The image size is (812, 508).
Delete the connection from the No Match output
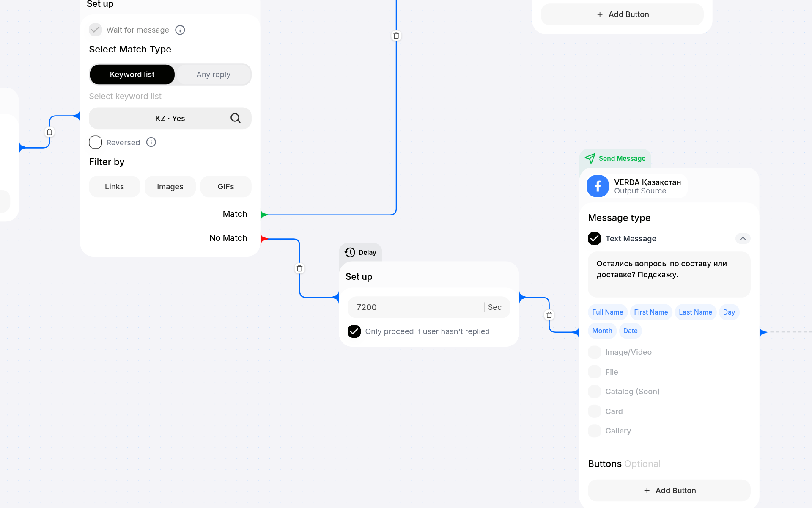point(300,268)
